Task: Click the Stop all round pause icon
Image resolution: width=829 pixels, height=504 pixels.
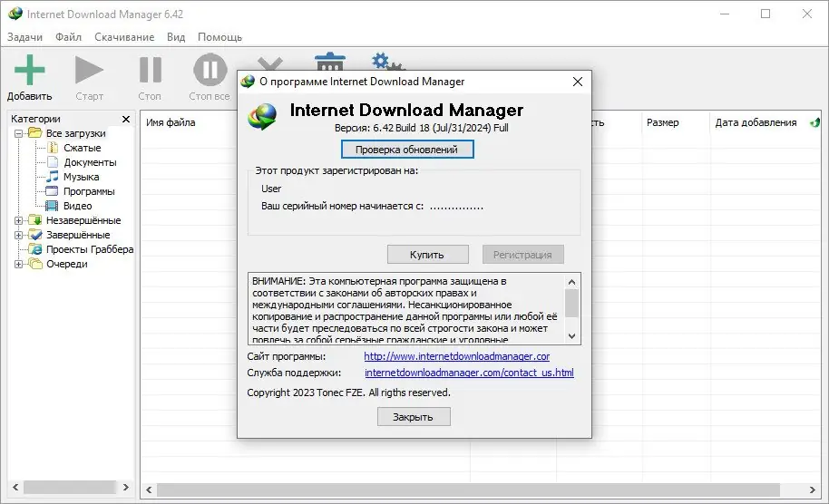Action: click(210, 70)
